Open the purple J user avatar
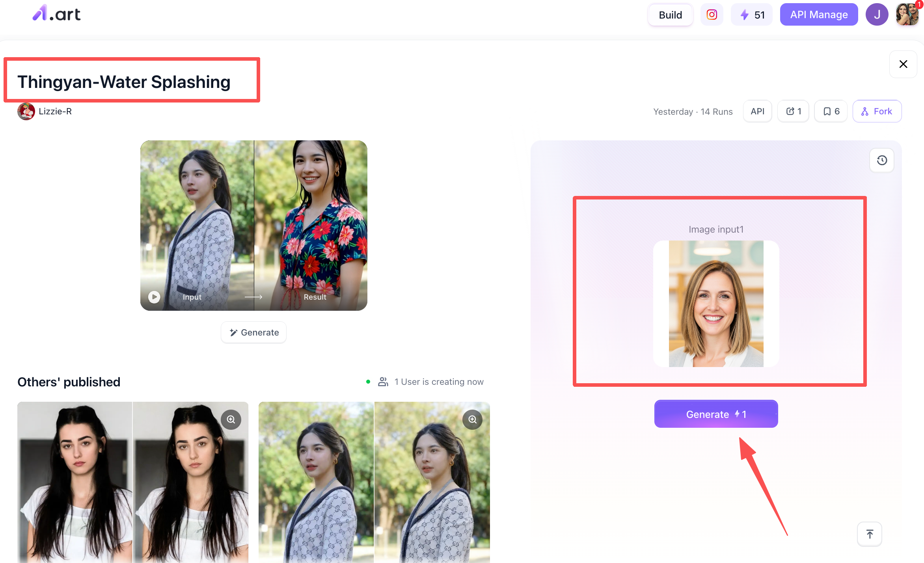924x563 pixels. (877, 15)
